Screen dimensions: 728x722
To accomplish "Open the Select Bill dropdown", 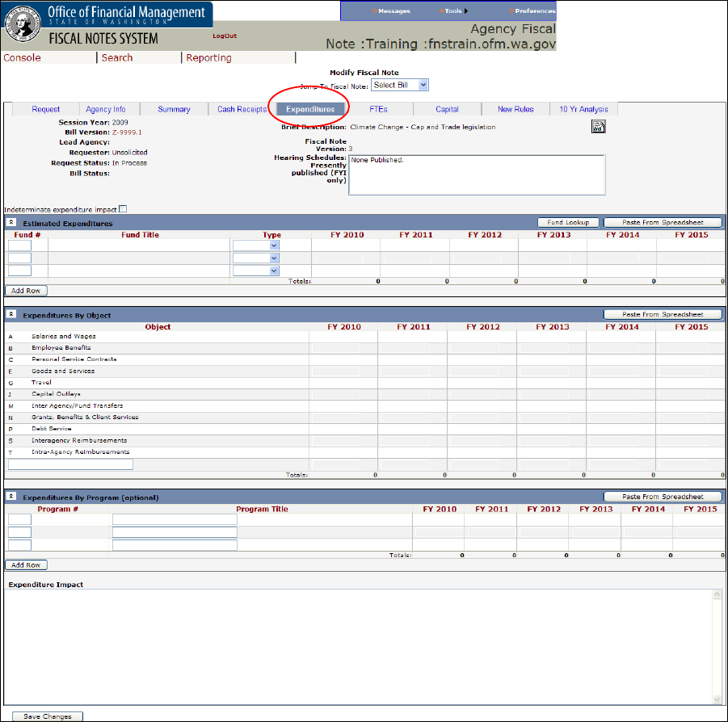I will (x=399, y=85).
